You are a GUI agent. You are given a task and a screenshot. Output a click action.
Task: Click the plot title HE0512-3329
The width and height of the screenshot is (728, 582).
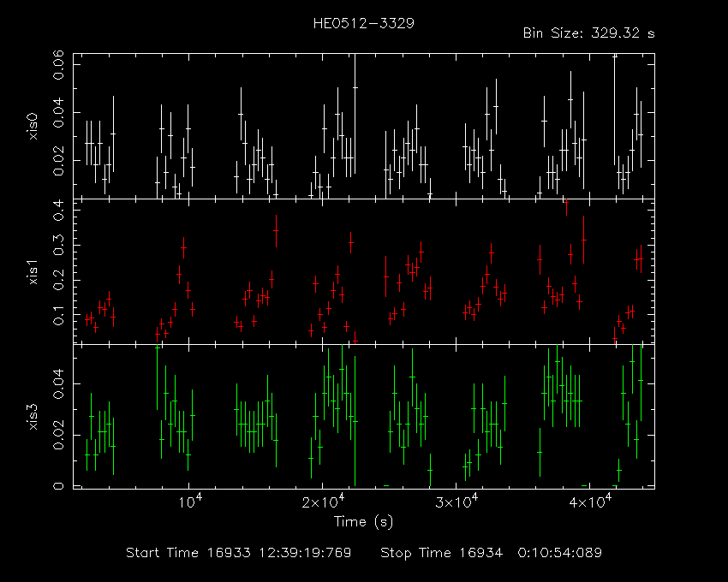pyautogui.click(x=363, y=23)
